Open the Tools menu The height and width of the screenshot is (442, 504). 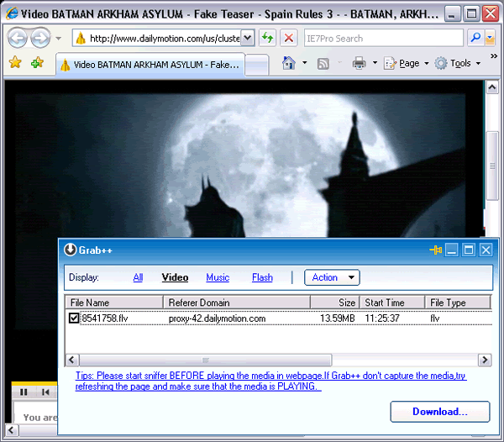[x=458, y=63]
